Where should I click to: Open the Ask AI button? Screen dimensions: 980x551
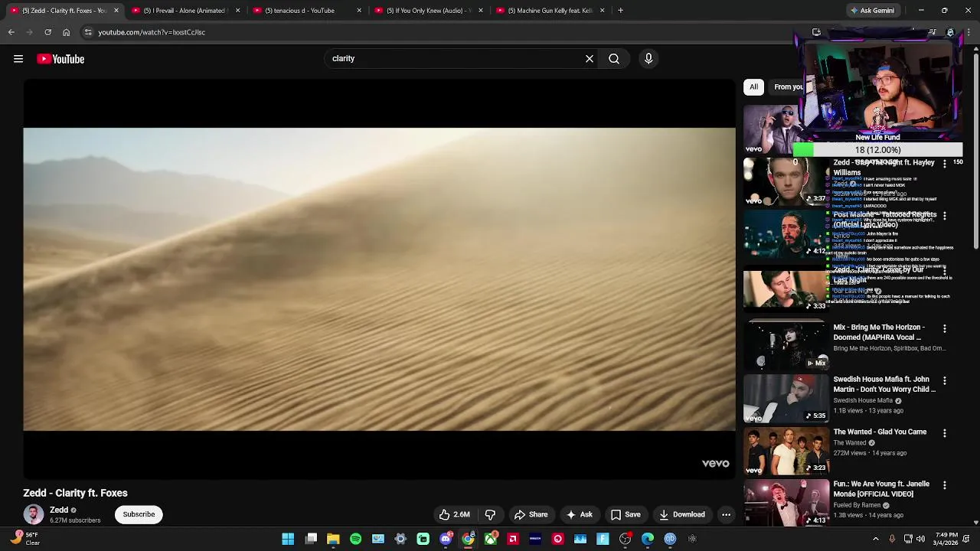[579, 514]
